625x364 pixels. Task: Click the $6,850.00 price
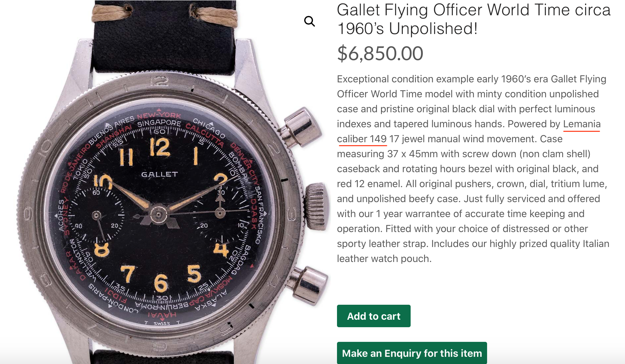pyautogui.click(x=380, y=53)
